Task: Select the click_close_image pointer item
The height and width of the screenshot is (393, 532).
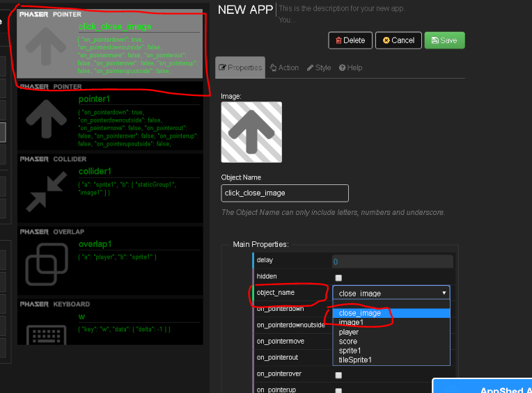Action: tap(110, 43)
